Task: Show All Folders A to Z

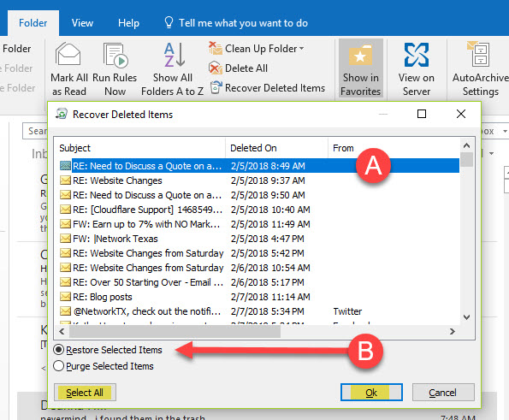Action: click(172, 69)
